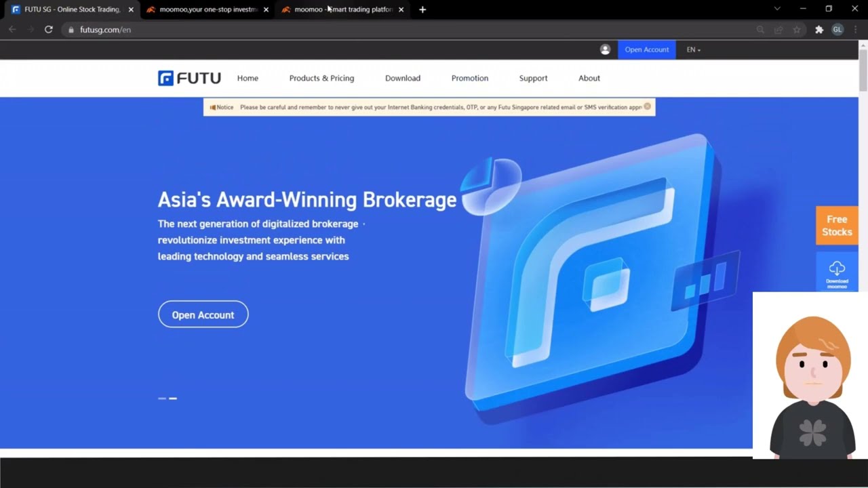
Task: Open the Promotion menu item
Action: click(x=470, y=78)
